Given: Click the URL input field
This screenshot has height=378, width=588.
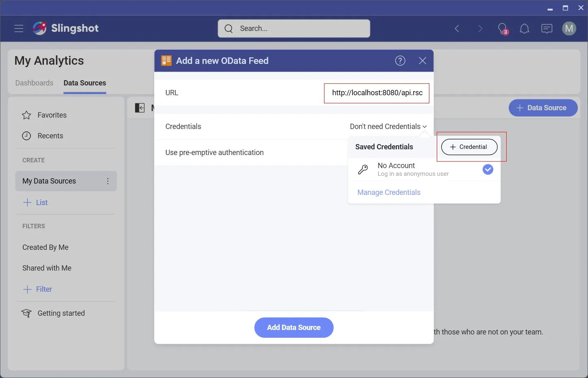Looking at the screenshot, I should (x=377, y=93).
